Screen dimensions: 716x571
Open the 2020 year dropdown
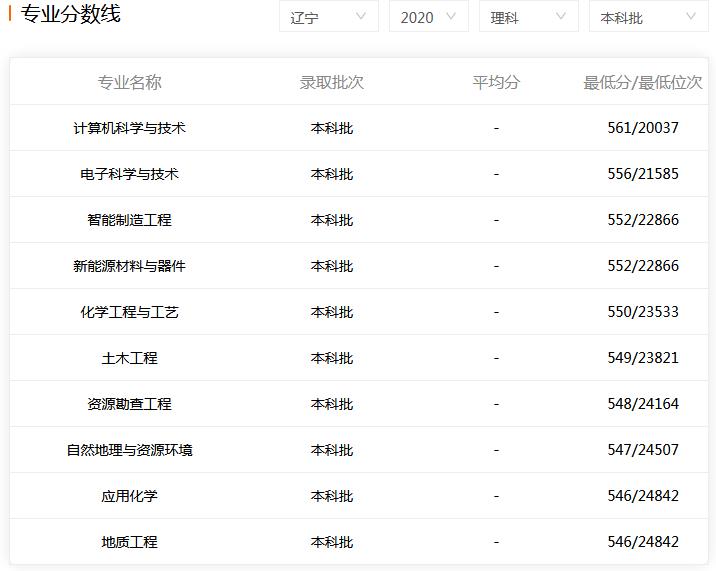(x=429, y=16)
